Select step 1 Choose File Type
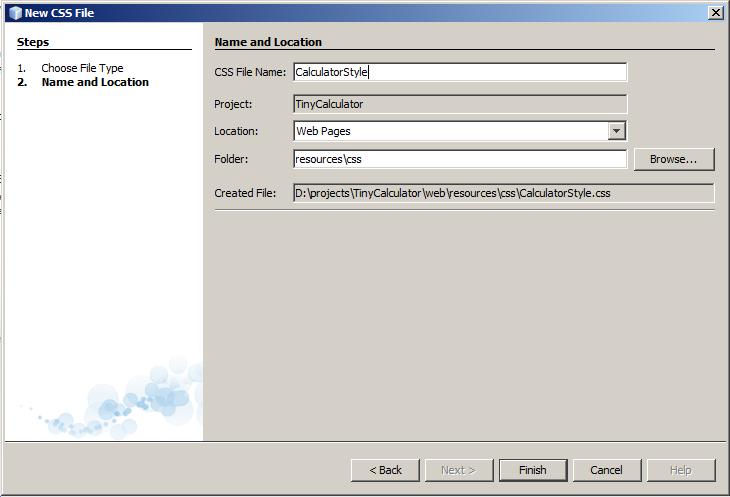The image size is (730, 497). tap(82, 68)
